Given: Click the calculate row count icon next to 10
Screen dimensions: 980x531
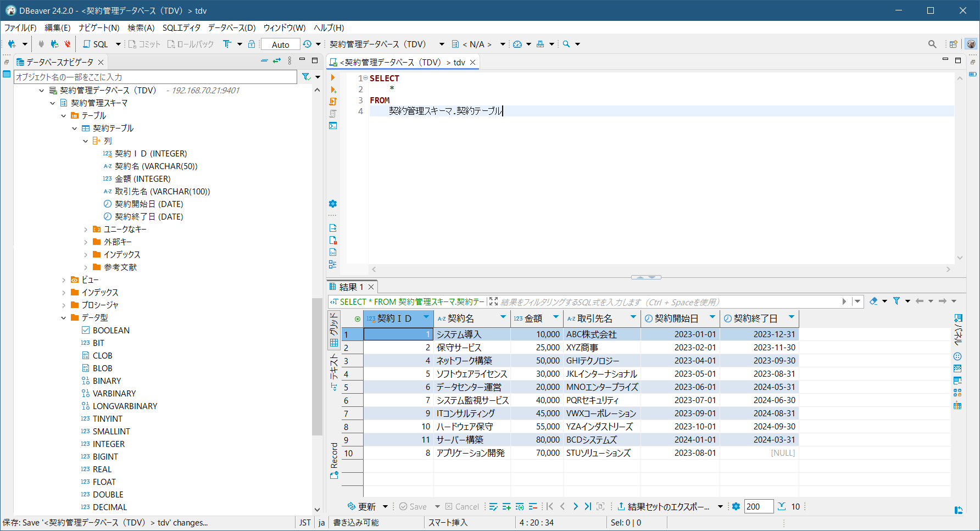Looking at the screenshot, I should [x=782, y=506].
